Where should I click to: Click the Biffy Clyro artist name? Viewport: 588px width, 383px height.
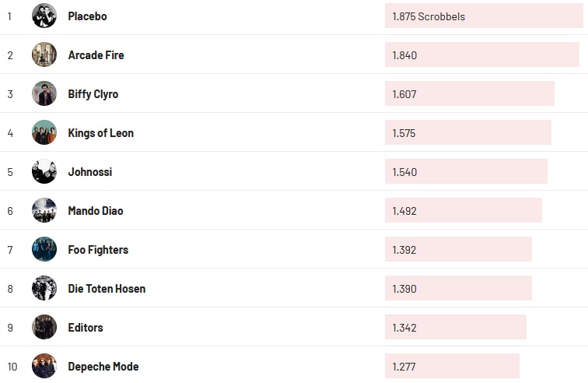tap(93, 94)
